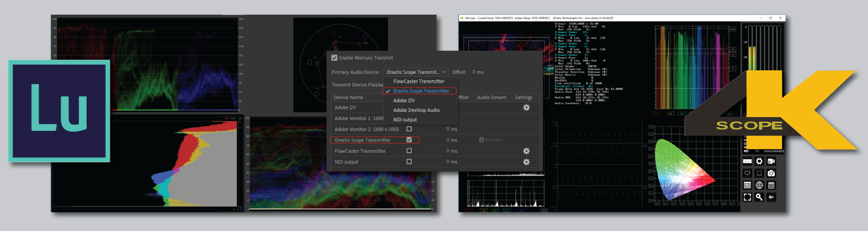Click the square stop icon in 4KScope
This screenshot has width=868, height=231.
[x=759, y=173]
